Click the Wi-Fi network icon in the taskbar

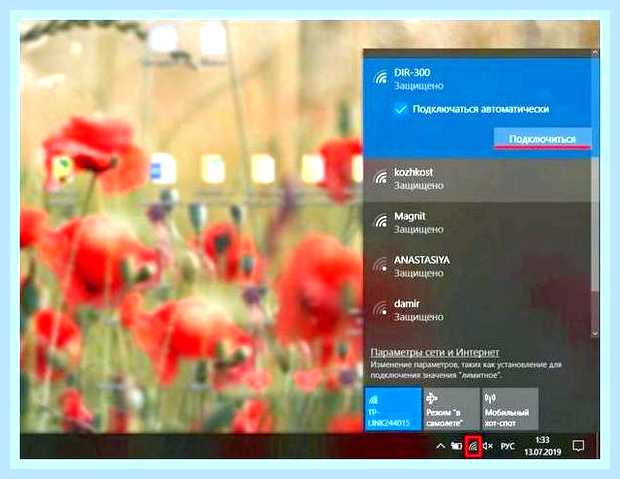473,447
